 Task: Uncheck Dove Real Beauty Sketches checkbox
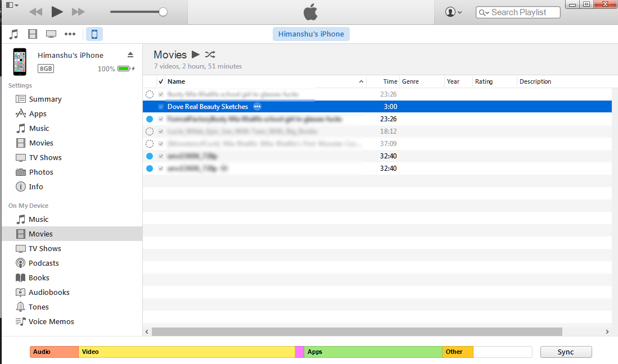tap(161, 107)
